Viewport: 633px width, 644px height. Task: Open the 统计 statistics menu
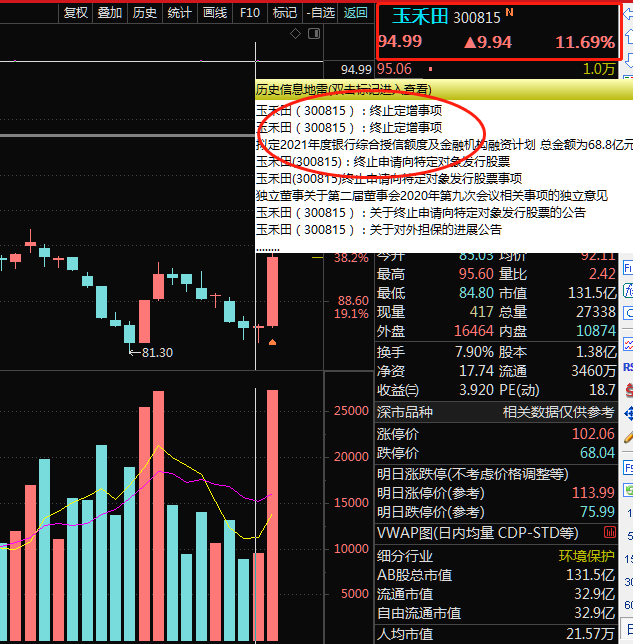pos(180,13)
